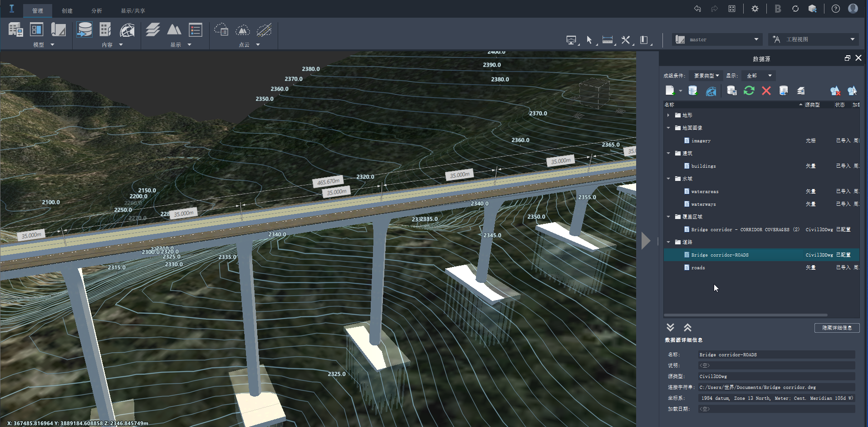The image size is (868, 427).
Task: Click the surface layers settings icon in panel
Action: point(801,91)
